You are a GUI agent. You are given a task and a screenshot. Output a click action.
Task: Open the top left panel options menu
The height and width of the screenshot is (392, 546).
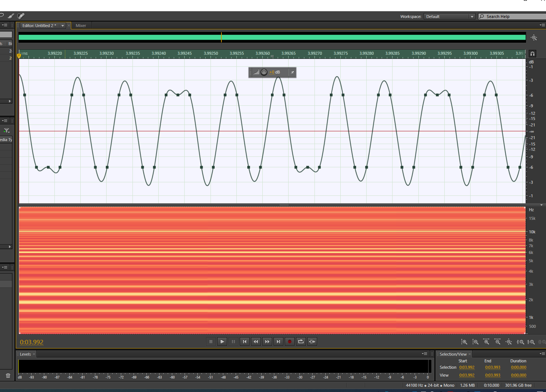tap(4, 25)
